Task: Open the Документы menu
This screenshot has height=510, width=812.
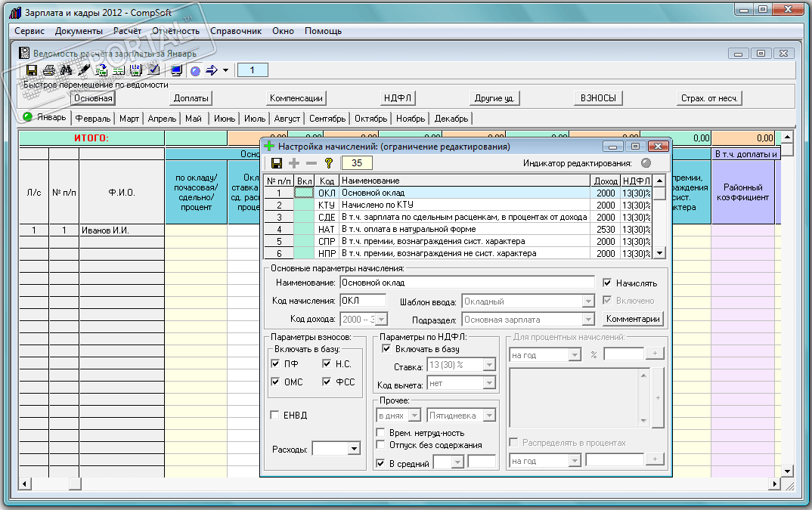Action: (x=79, y=30)
